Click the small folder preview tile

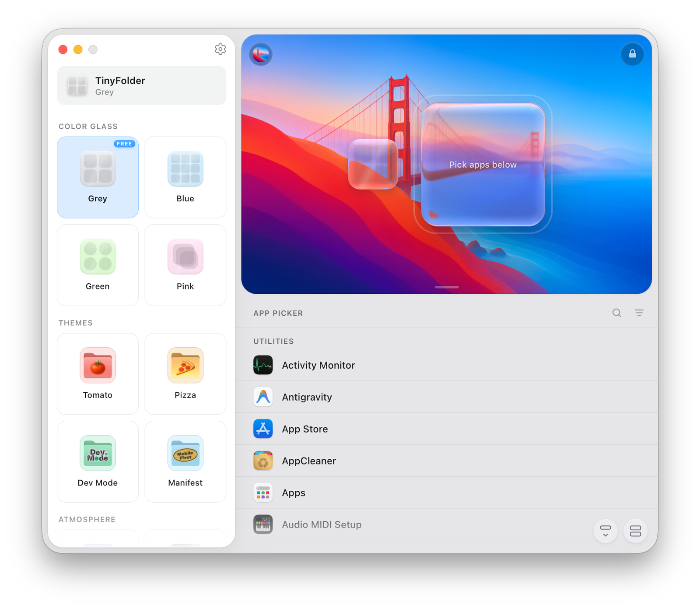(x=373, y=164)
